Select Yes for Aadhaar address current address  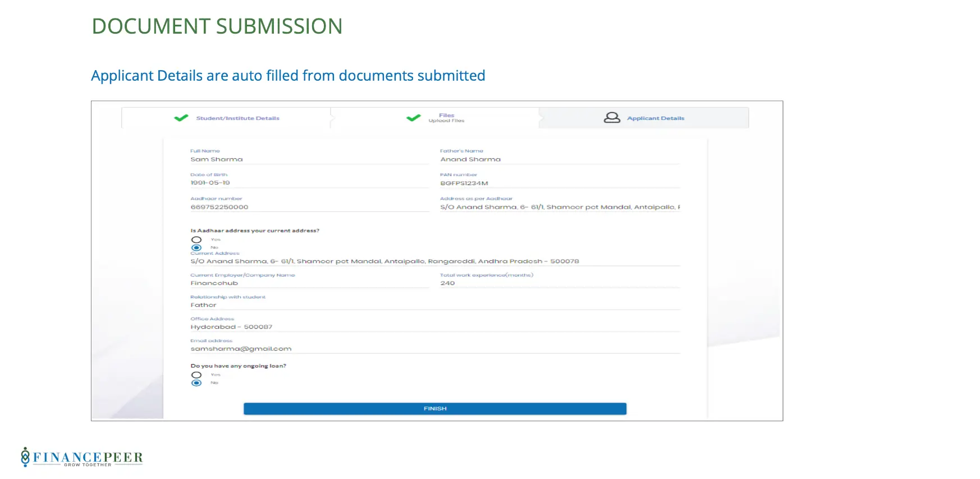click(196, 239)
